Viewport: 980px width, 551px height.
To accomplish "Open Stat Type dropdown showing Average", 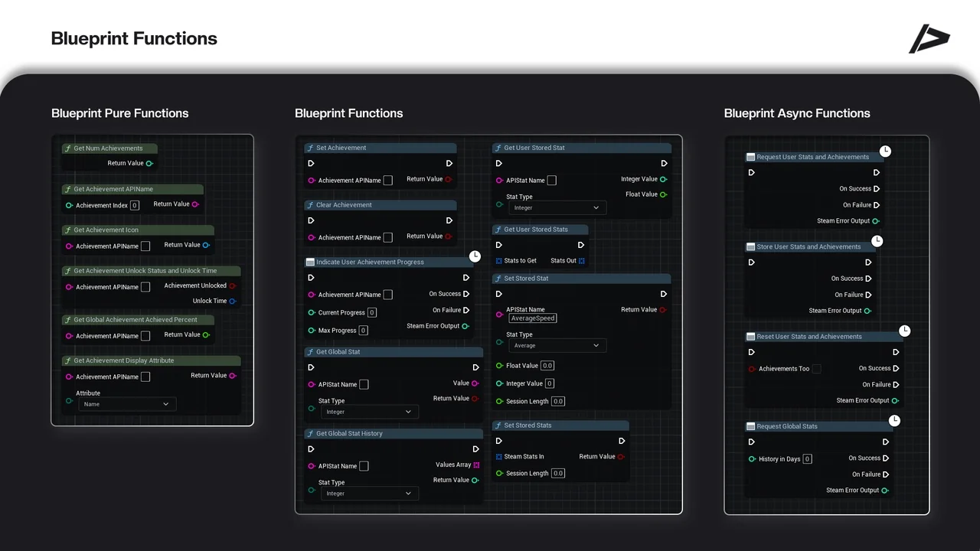I will (x=557, y=346).
